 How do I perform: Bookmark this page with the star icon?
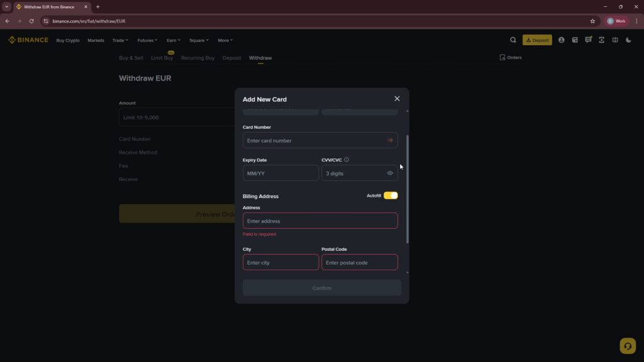point(592,21)
